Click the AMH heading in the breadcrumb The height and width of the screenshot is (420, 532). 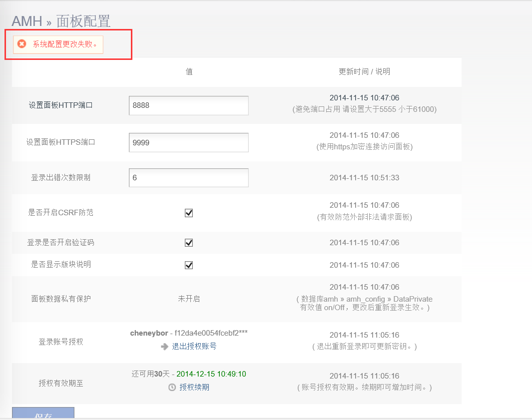click(x=26, y=21)
